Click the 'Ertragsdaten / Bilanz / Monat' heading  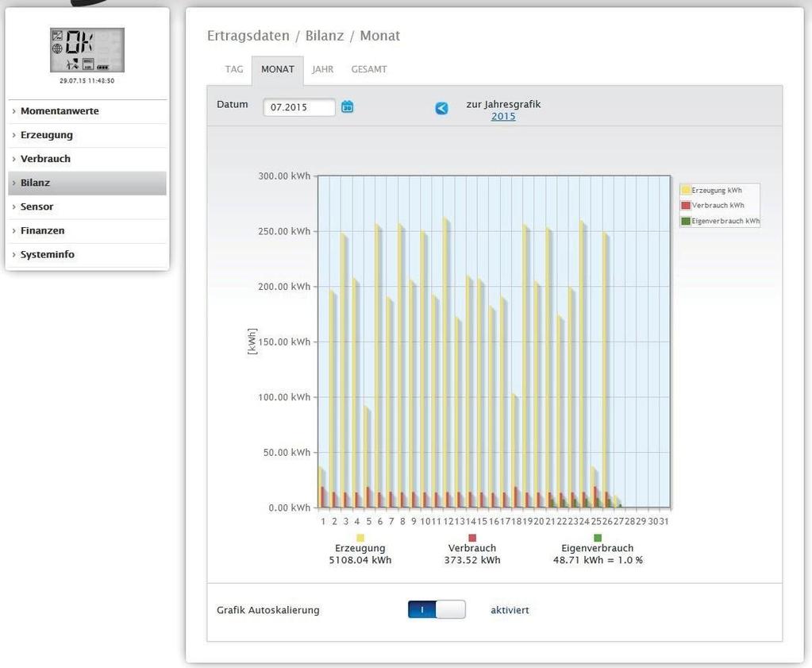[303, 36]
